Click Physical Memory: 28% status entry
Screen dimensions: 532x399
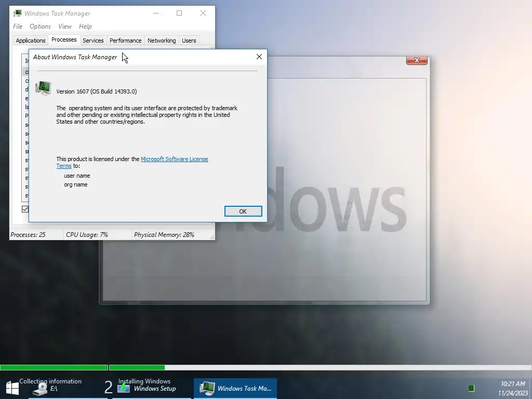click(x=164, y=235)
